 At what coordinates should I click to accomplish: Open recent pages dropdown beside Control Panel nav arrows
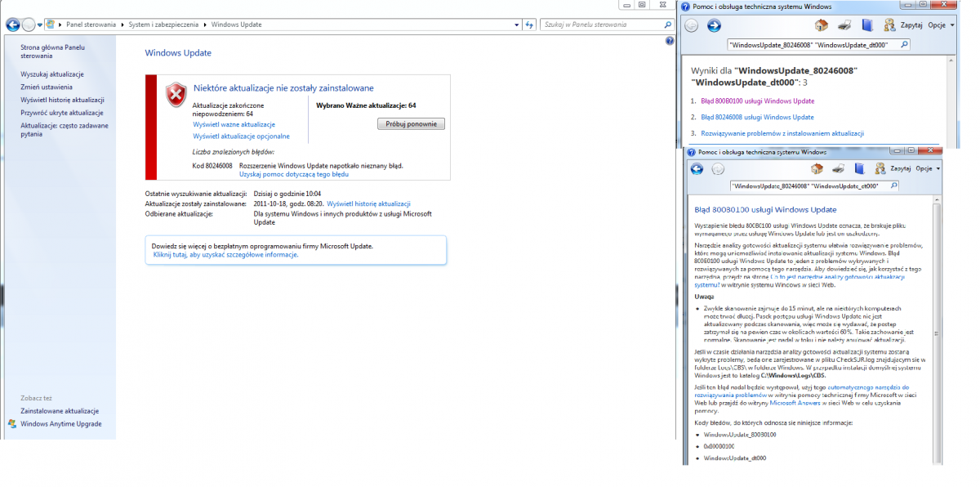pyautogui.click(x=40, y=25)
